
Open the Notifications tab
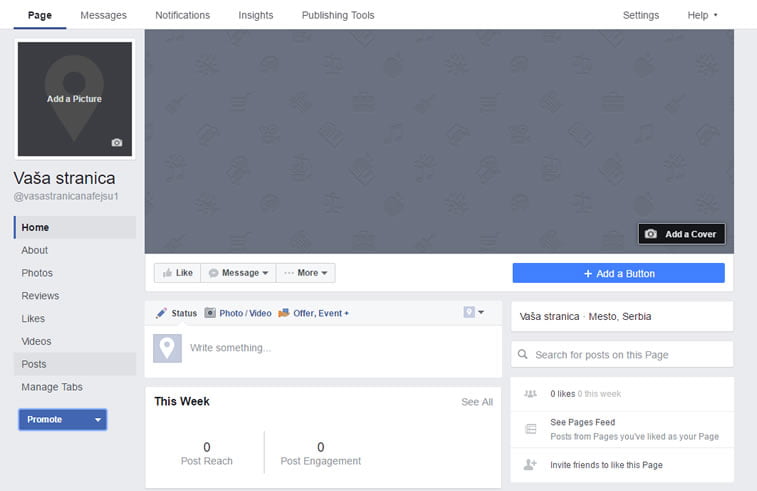[182, 15]
